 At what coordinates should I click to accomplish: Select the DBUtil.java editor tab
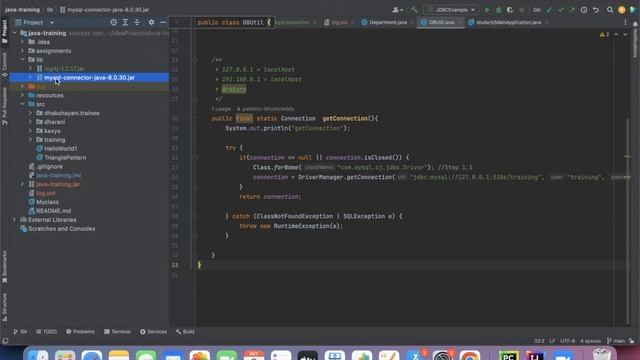click(441, 22)
